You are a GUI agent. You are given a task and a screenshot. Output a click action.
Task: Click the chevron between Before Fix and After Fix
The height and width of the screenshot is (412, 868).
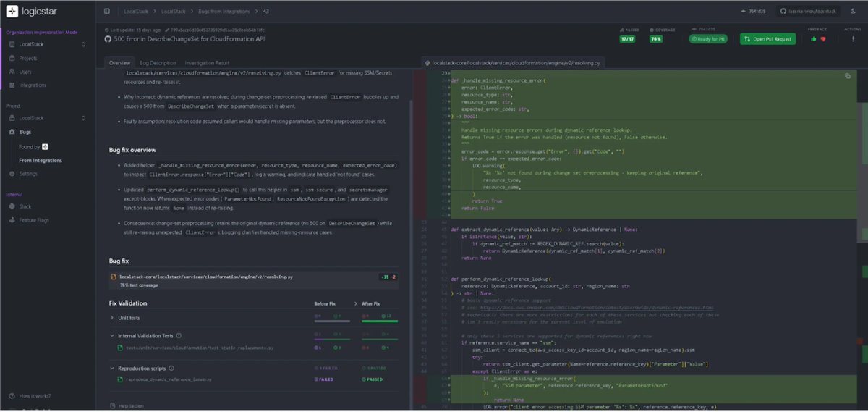point(356,303)
